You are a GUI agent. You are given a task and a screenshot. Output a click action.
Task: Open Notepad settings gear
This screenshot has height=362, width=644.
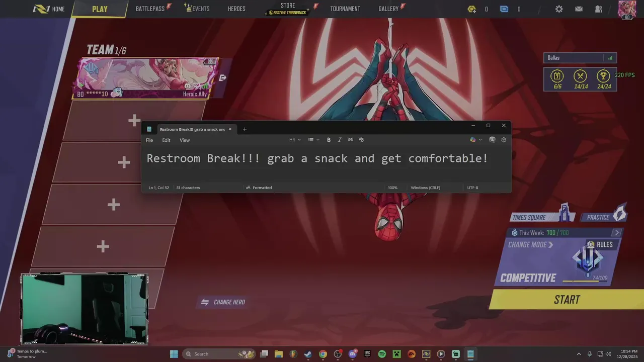point(504,140)
